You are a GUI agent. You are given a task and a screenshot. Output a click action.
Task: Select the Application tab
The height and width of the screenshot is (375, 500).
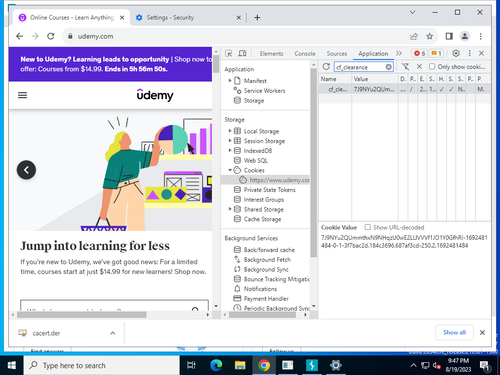click(x=373, y=54)
